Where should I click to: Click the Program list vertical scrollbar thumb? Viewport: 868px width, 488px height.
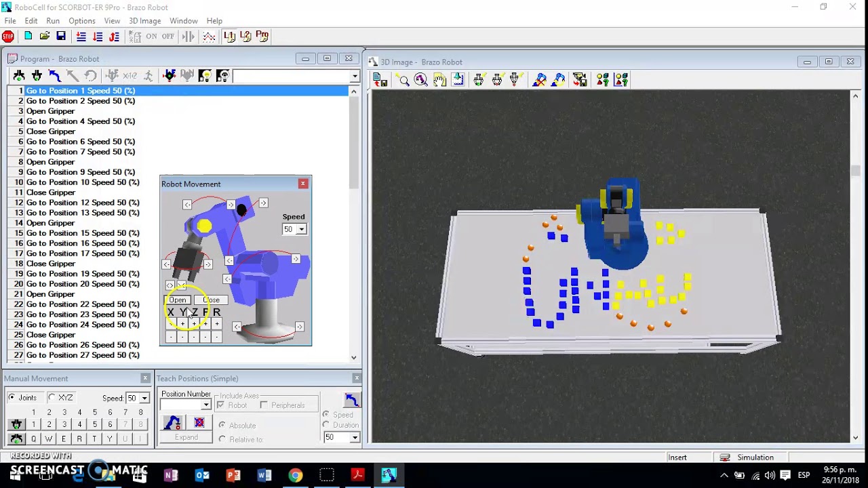(353, 142)
